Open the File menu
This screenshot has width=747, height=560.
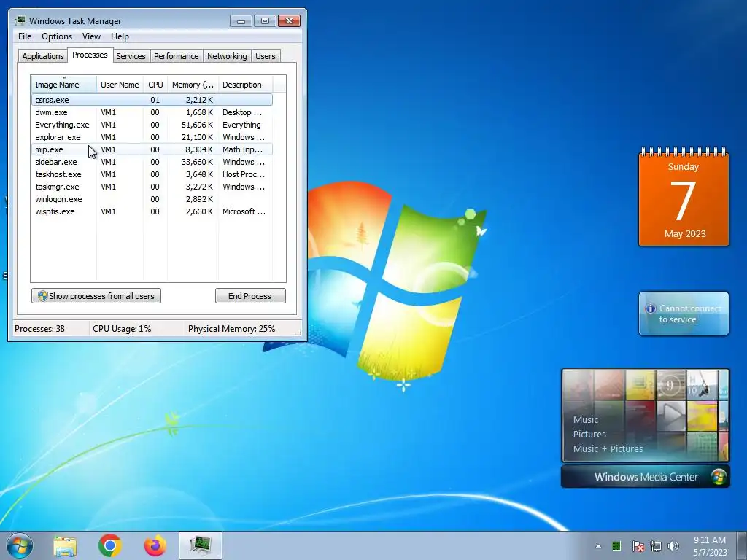click(x=25, y=36)
